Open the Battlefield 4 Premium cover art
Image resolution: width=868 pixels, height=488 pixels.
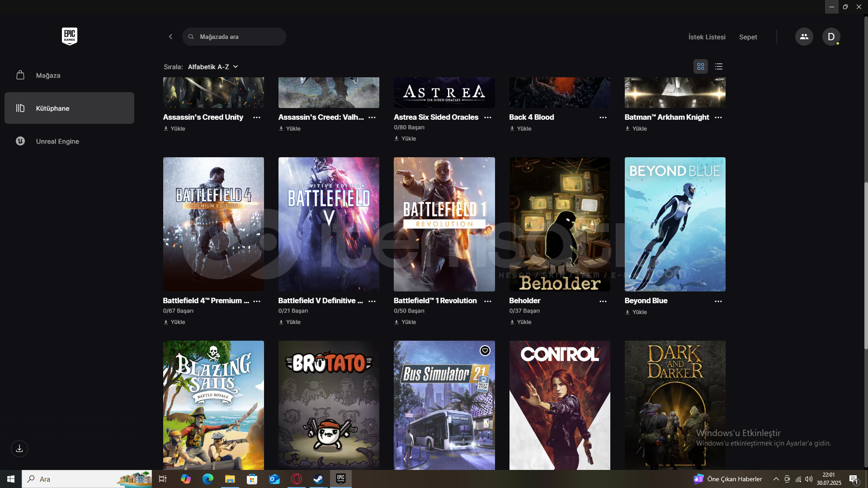click(213, 224)
